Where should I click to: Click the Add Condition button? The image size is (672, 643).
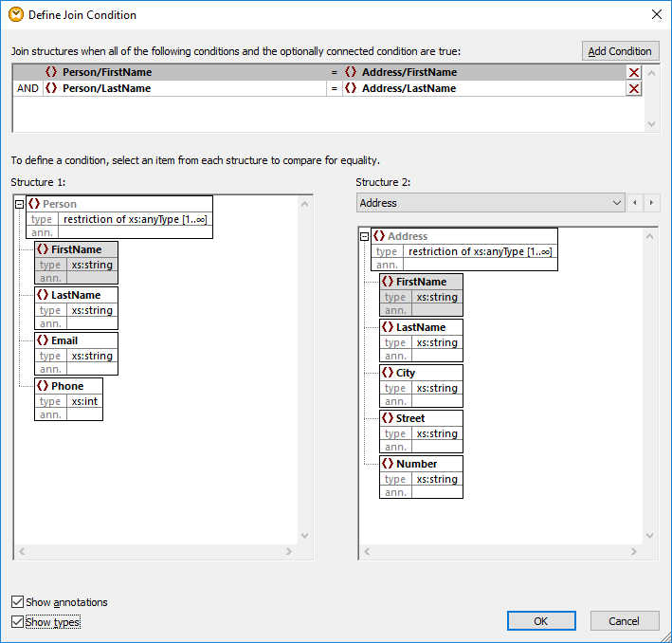620,51
